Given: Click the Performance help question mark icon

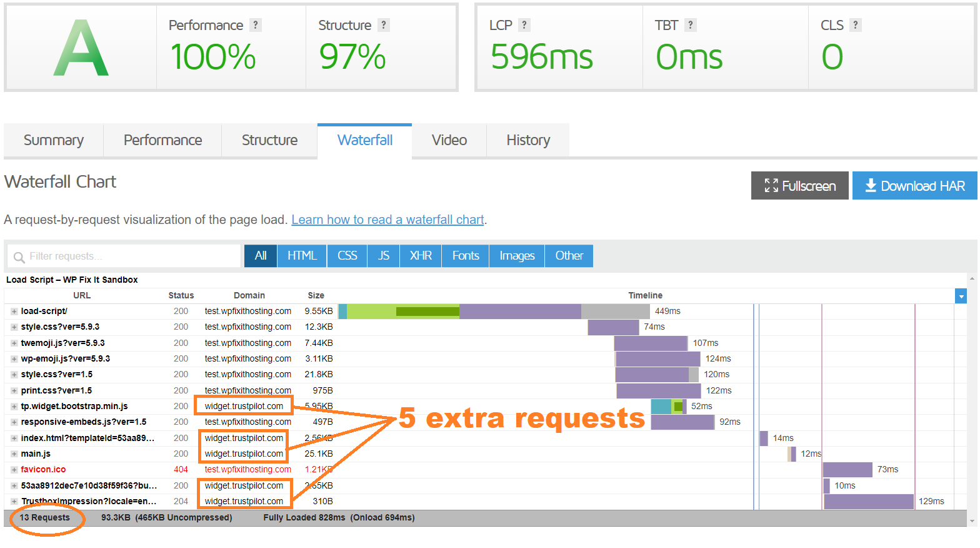Looking at the screenshot, I should coord(255,25).
